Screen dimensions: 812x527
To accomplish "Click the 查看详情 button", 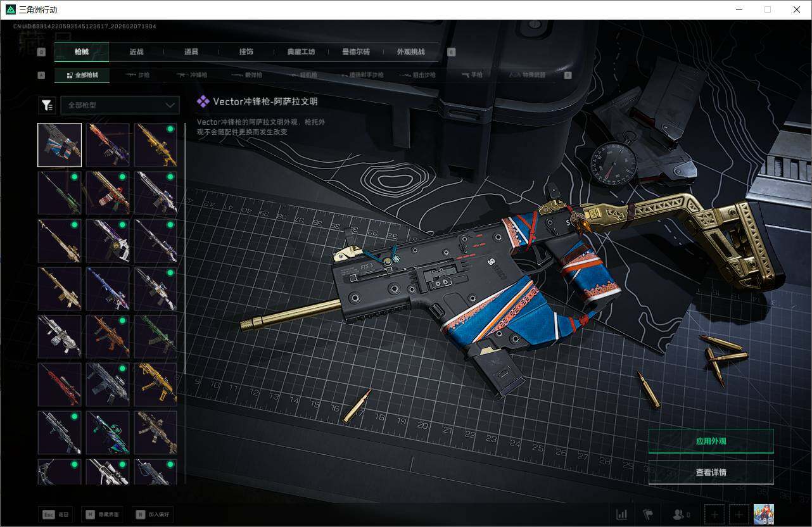I will coord(711,472).
